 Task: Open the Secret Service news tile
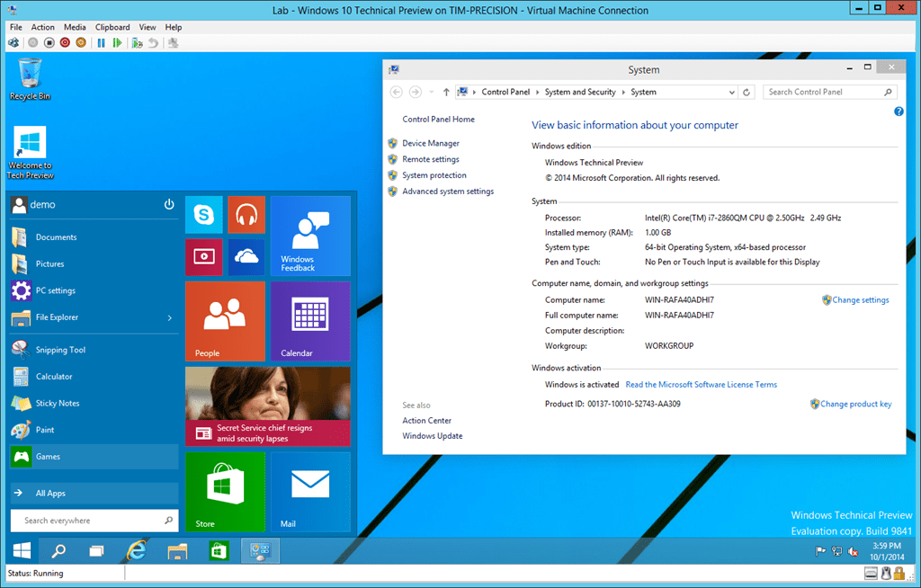tap(268, 406)
